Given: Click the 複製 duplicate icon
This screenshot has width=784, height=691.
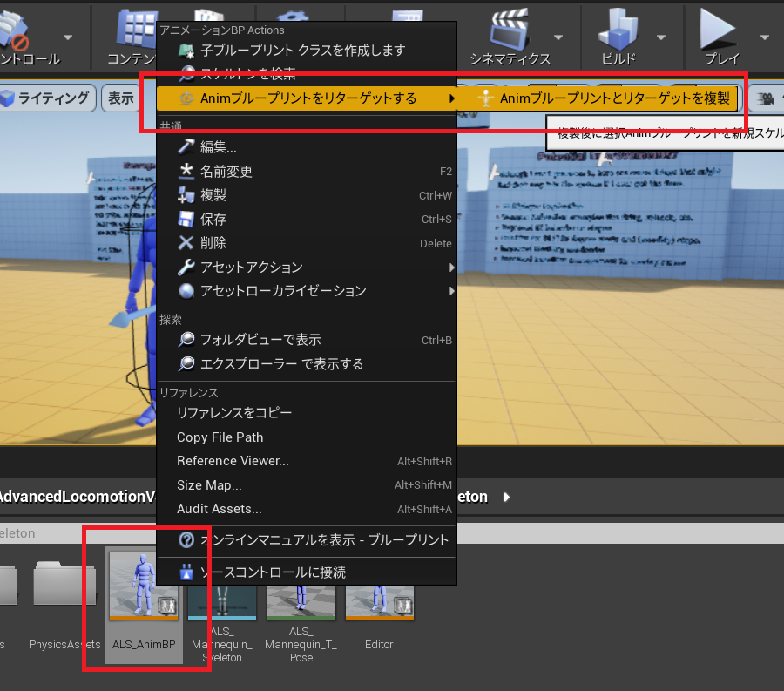Looking at the screenshot, I should click(186, 195).
